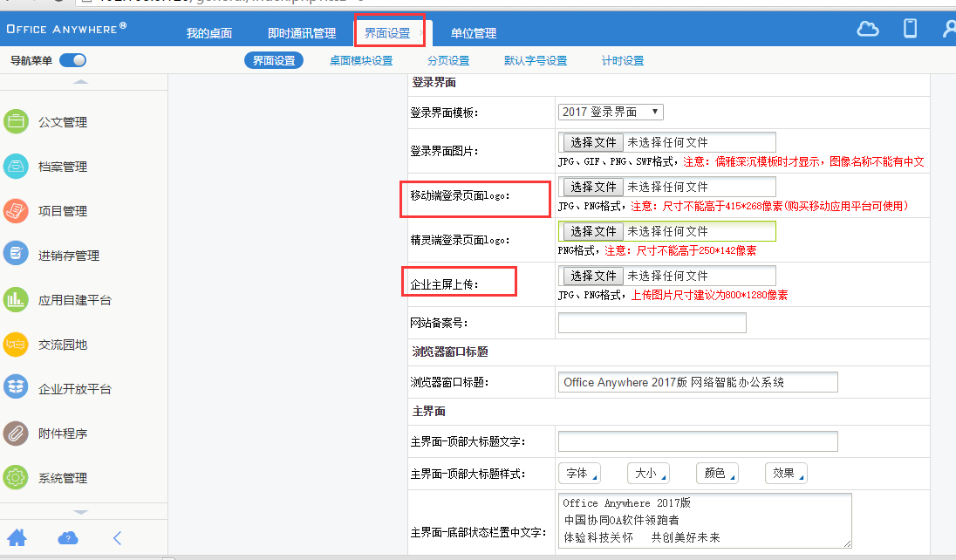Click the cloud icon in top header

867,29
